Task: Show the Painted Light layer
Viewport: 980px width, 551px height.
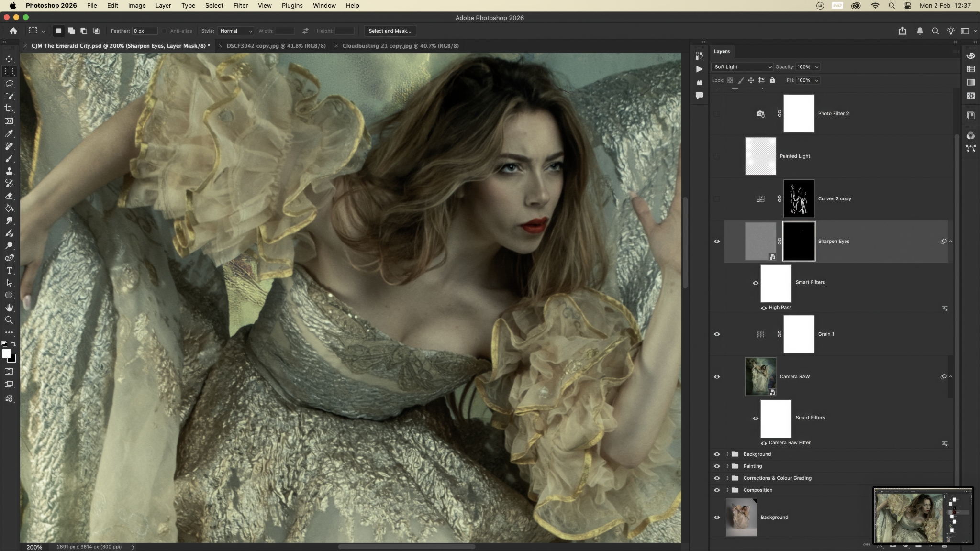Action: pyautogui.click(x=717, y=156)
